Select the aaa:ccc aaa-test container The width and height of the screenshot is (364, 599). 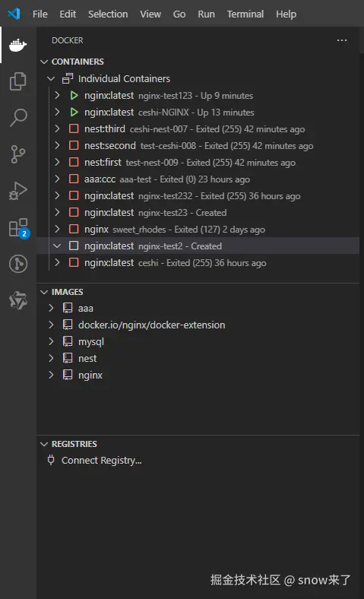point(198,179)
